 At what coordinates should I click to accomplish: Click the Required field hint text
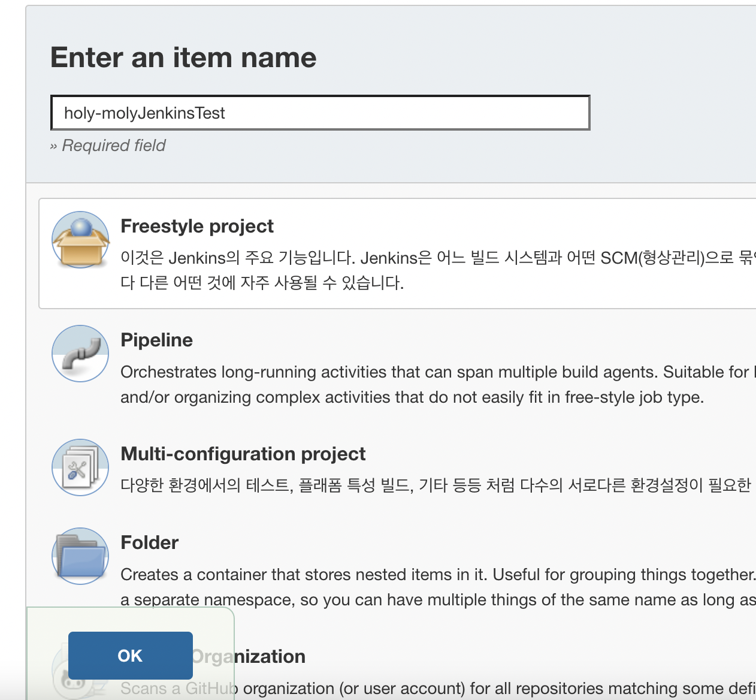pos(108,146)
